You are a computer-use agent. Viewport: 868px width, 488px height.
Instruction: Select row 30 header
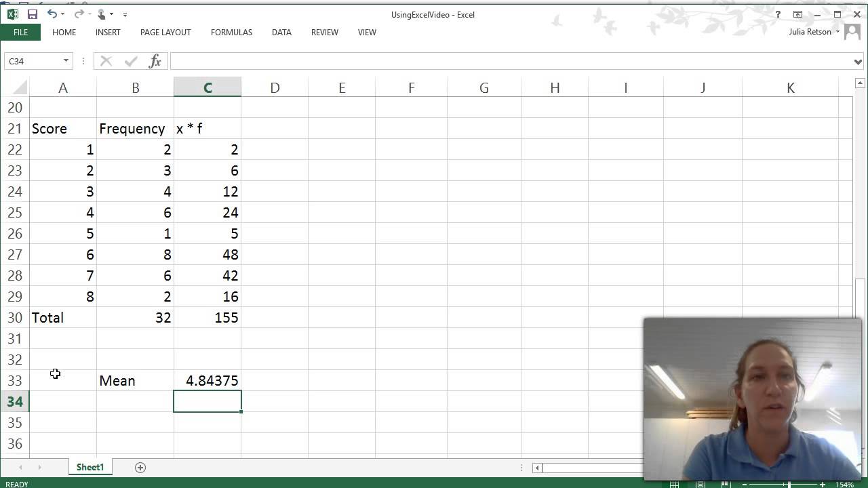[14, 318]
